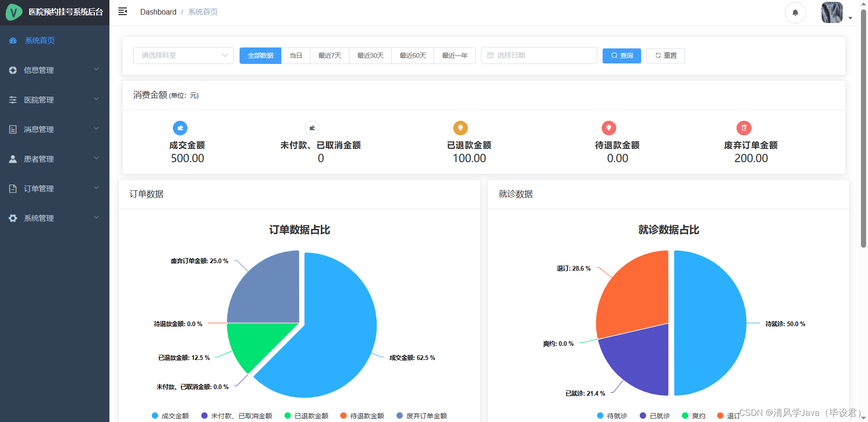Toggle 已退款金额 legend item
868x422 pixels.
click(307, 416)
